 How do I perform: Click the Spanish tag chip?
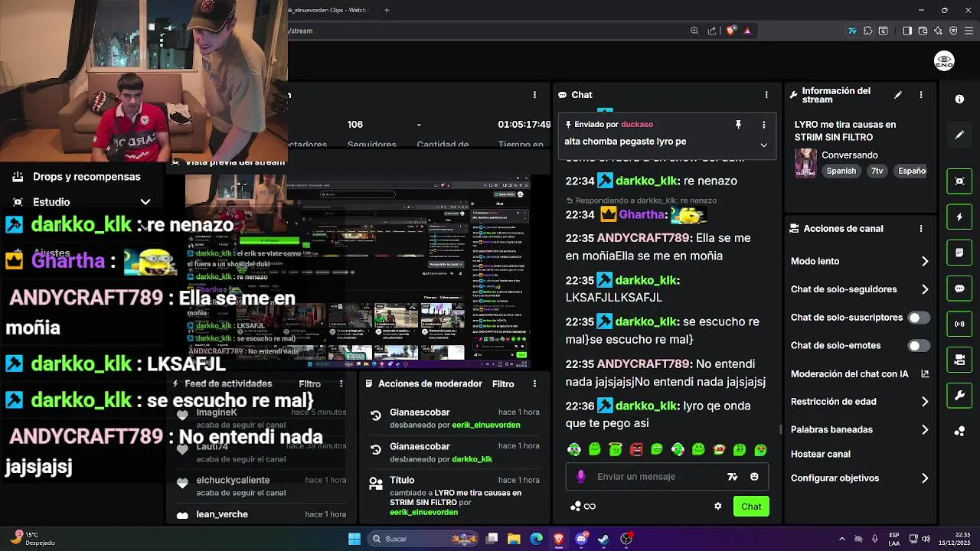(x=841, y=171)
